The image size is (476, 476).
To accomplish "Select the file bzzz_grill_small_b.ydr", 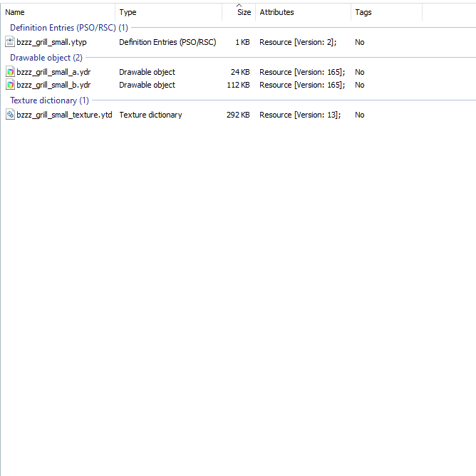I will [53, 85].
